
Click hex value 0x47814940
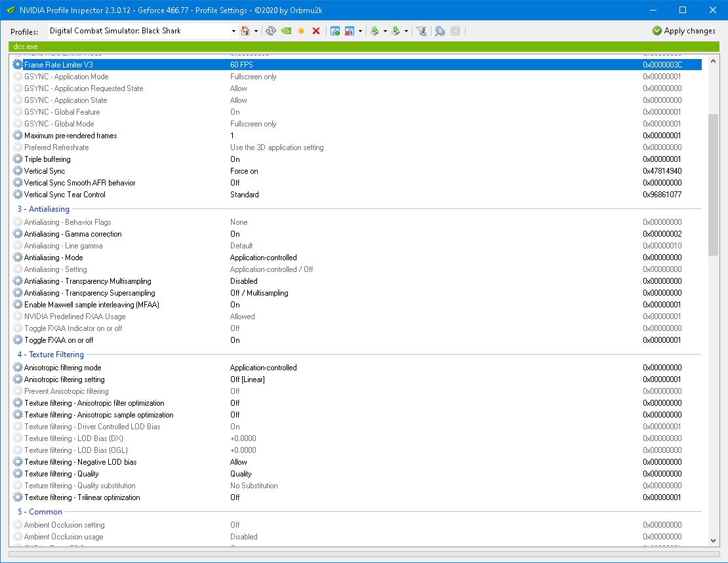(662, 171)
